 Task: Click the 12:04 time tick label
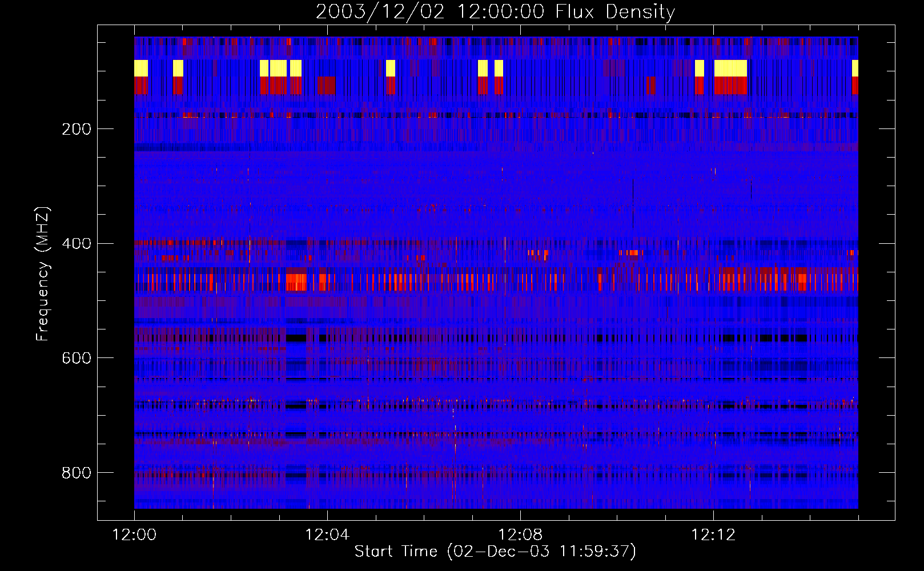click(x=327, y=534)
